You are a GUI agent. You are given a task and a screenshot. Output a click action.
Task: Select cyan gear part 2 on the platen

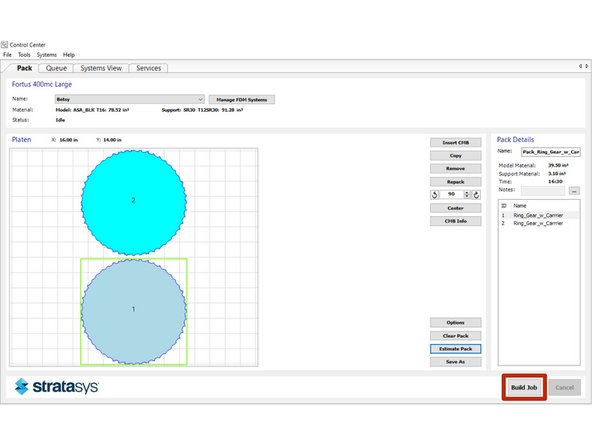pyautogui.click(x=133, y=203)
